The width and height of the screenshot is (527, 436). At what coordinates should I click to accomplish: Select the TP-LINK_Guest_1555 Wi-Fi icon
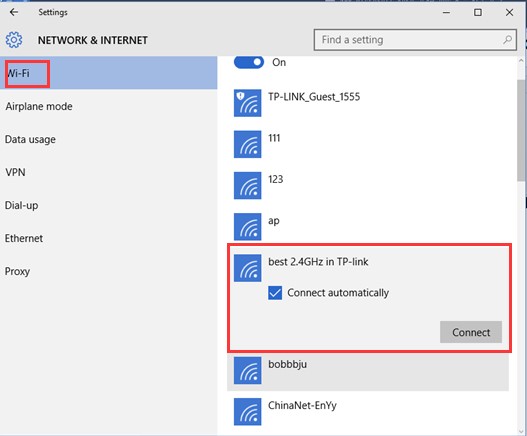tap(247, 103)
